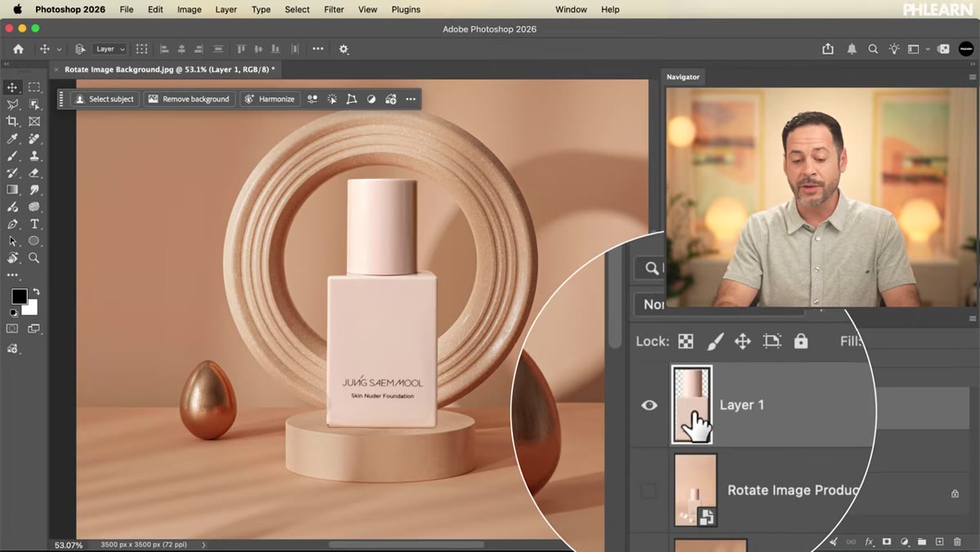Click the create new layer icon

(x=940, y=541)
